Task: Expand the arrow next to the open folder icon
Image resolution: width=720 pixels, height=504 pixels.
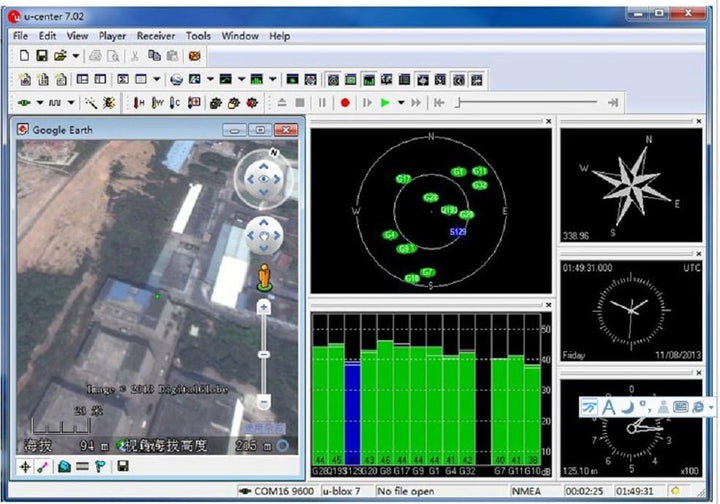Action: tap(76, 56)
